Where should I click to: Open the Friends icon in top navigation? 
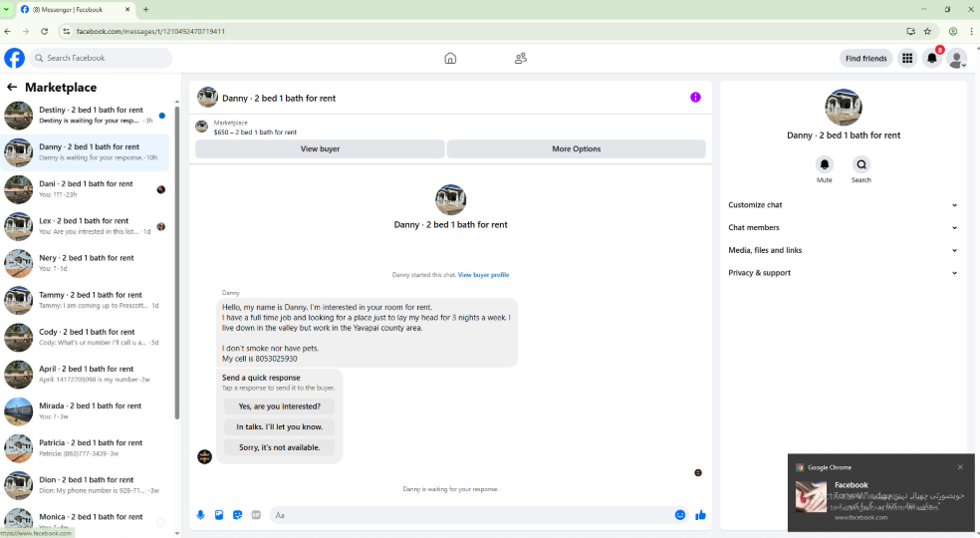click(x=521, y=58)
